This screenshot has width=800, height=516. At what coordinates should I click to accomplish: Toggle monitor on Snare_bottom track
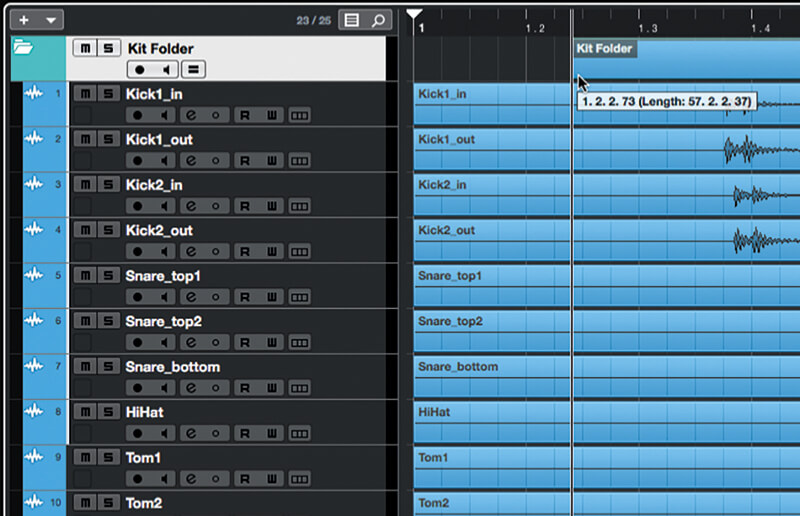click(164, 388)
